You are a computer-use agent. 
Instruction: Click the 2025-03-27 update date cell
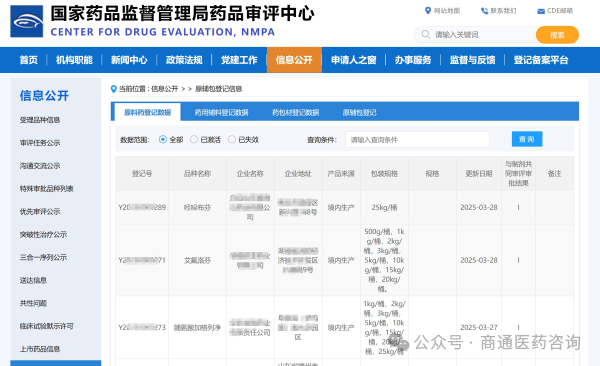[479, 327]
